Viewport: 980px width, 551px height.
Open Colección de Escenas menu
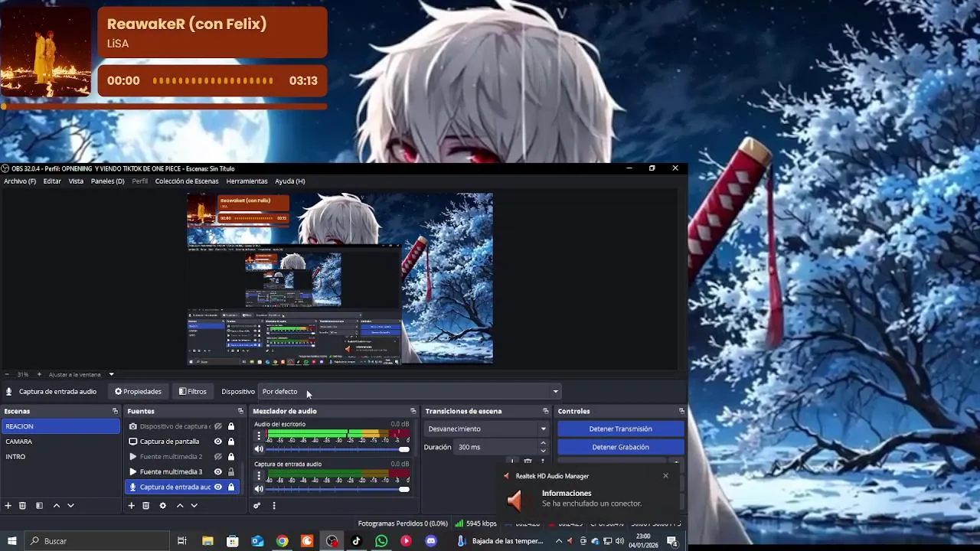point(187,181)
